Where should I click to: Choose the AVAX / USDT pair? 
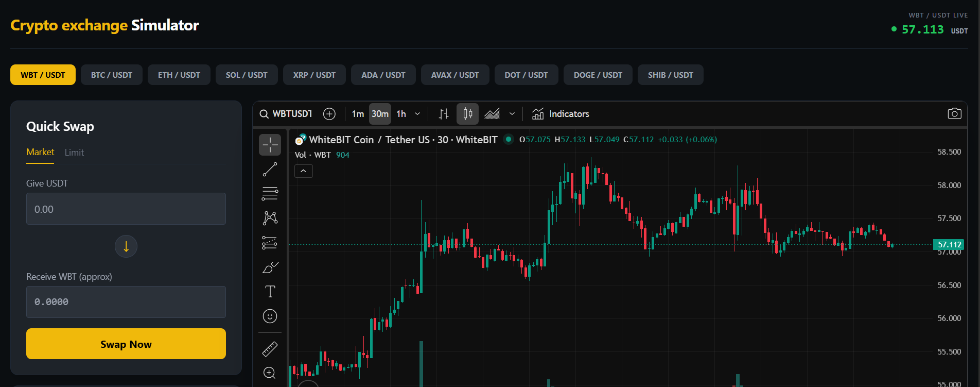pos(455,75)
